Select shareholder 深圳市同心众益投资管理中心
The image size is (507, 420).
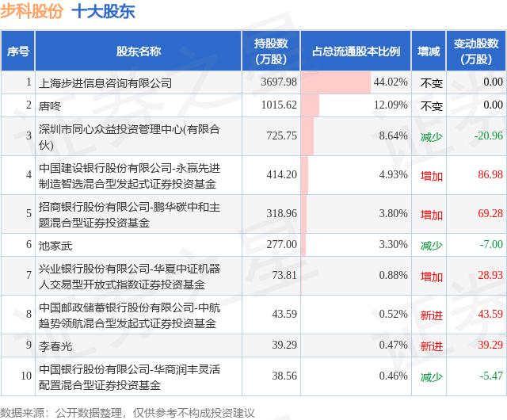[129, 137]
